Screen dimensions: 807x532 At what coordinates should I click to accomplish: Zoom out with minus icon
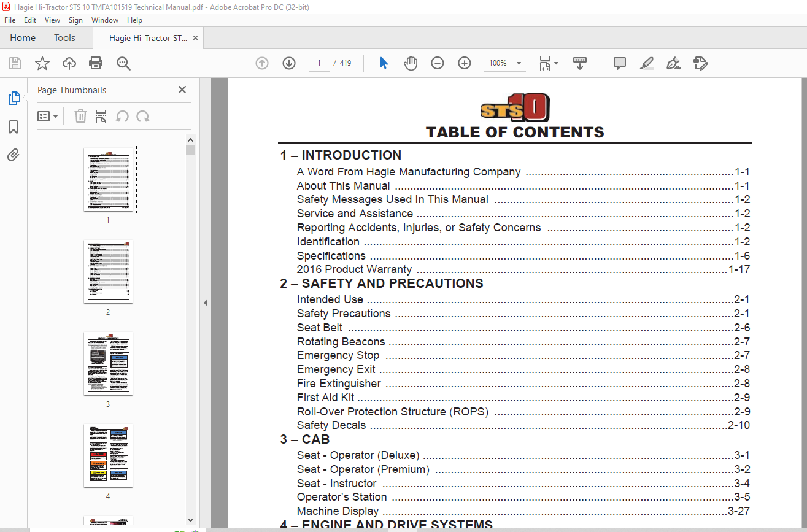438,63
